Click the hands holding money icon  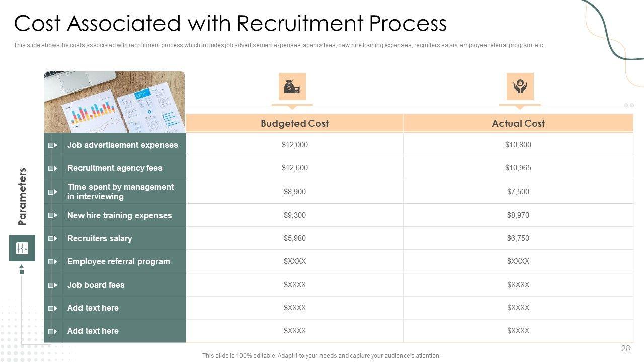click(x=520, y=87)
